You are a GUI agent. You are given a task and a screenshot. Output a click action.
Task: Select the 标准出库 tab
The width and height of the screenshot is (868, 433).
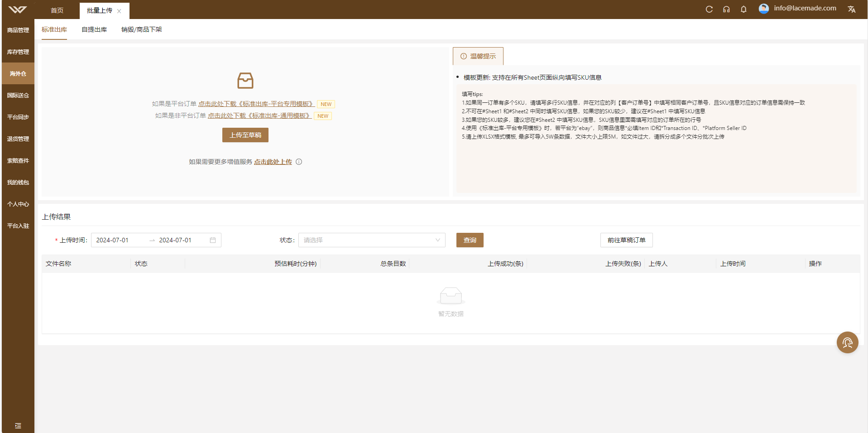click(x=54, y=29)
